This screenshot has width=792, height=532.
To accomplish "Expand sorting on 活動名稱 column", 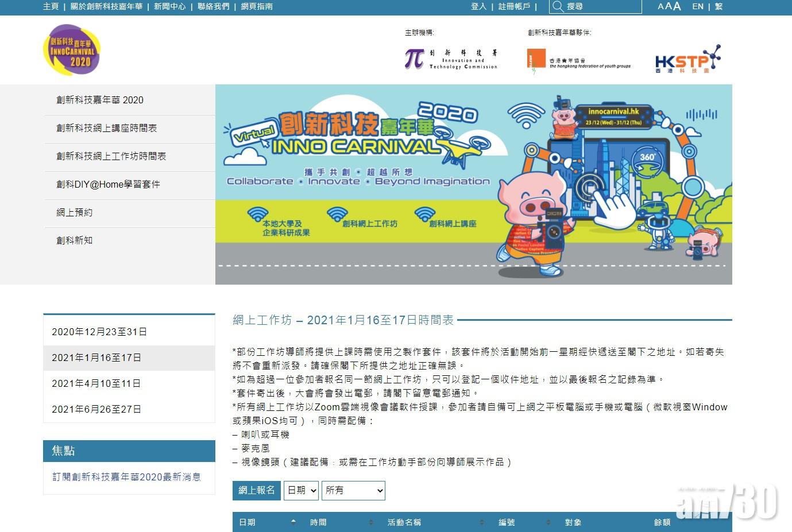I will (x=480, y=522).
